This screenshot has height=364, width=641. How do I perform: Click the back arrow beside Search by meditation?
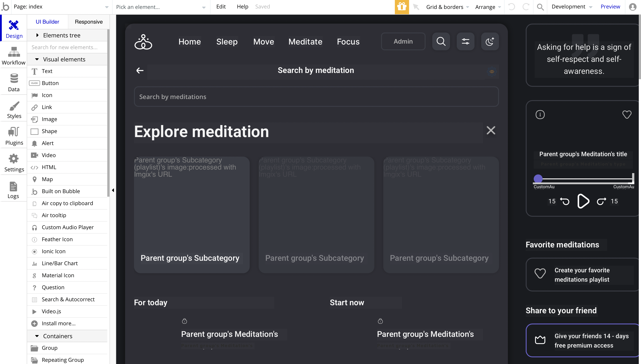[x=140, y=71]
